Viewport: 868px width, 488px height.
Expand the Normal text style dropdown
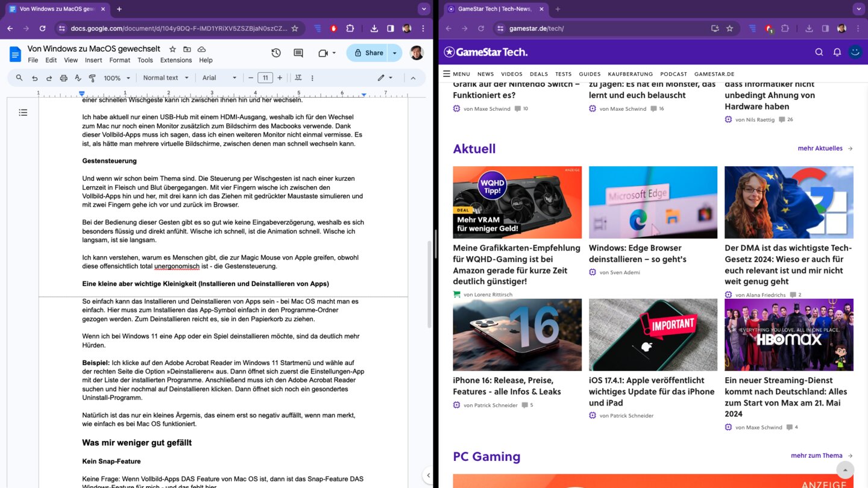166,78
